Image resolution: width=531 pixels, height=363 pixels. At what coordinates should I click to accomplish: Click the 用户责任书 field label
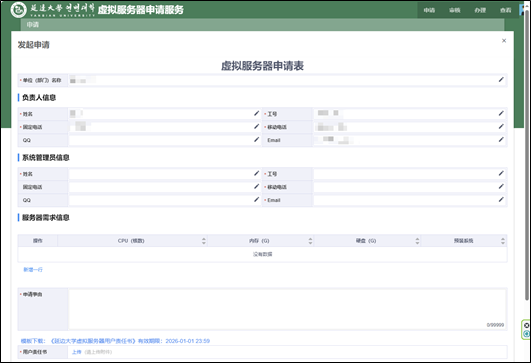35,352
